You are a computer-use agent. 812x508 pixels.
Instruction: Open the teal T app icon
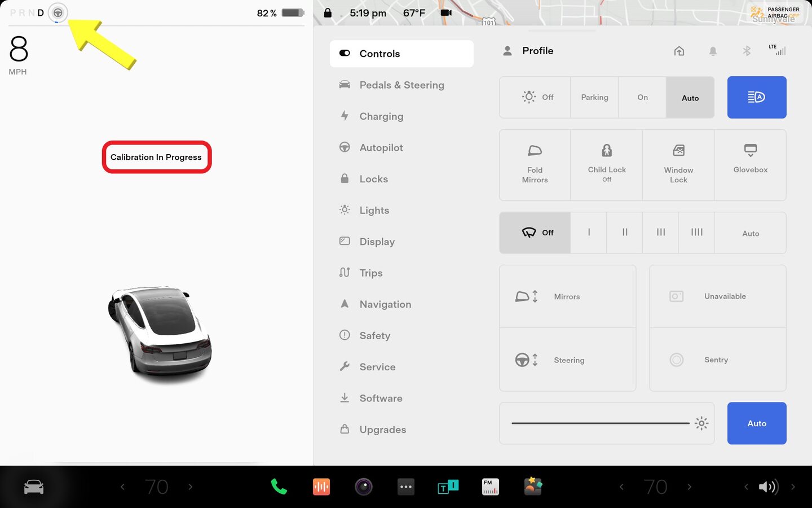(x=448, y=487)
